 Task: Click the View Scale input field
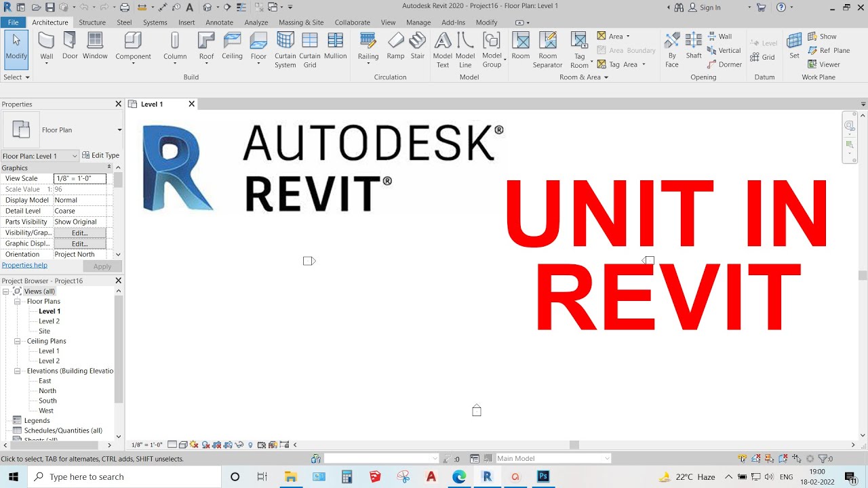tap(80, 179)
